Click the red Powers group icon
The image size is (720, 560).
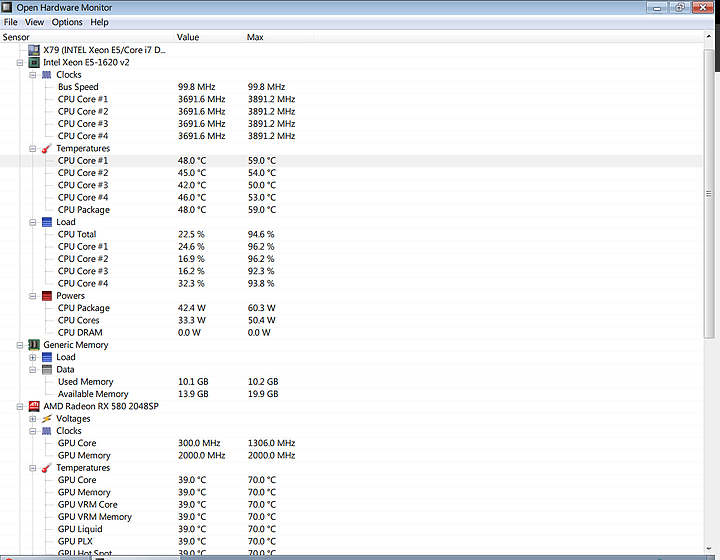click(47, 296)
